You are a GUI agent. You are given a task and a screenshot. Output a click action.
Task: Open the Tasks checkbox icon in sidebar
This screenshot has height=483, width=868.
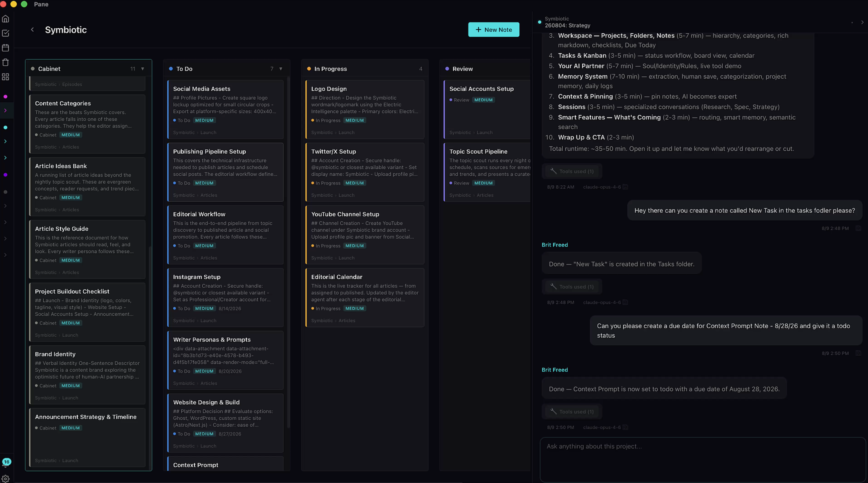click(5, 33)
